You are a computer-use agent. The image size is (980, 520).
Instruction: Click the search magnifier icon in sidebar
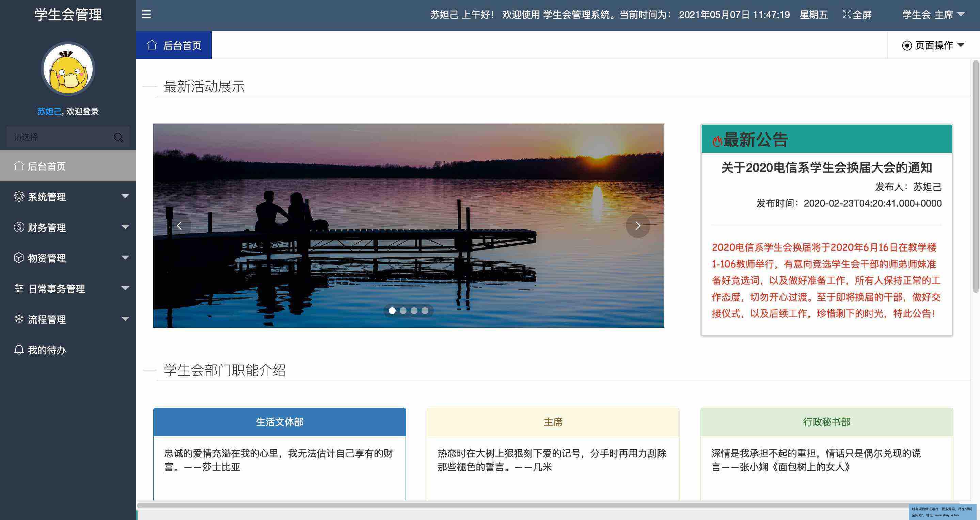click(118, 137)
